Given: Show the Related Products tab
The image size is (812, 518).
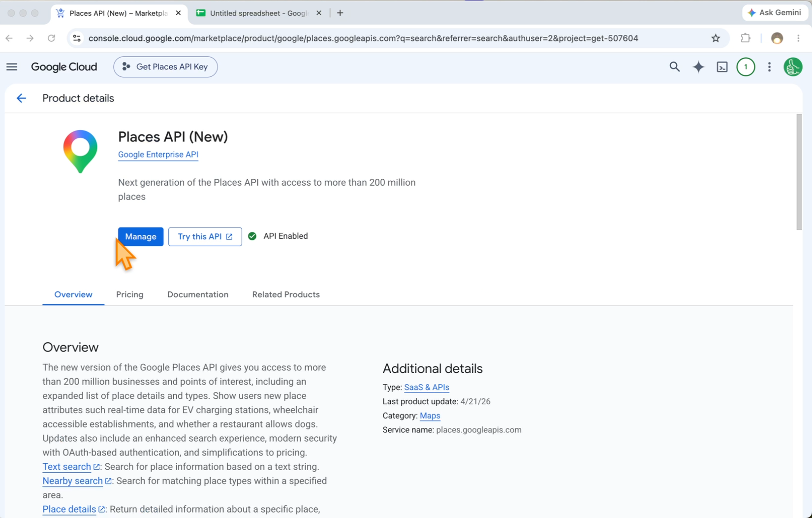Looking at the screenshot, I should pyautogui.click(x=286, y=294).
